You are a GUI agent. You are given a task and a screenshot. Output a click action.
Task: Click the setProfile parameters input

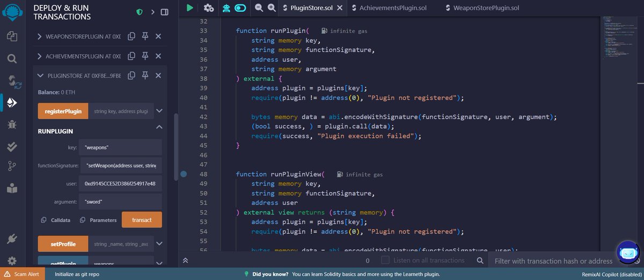point(121,244)
